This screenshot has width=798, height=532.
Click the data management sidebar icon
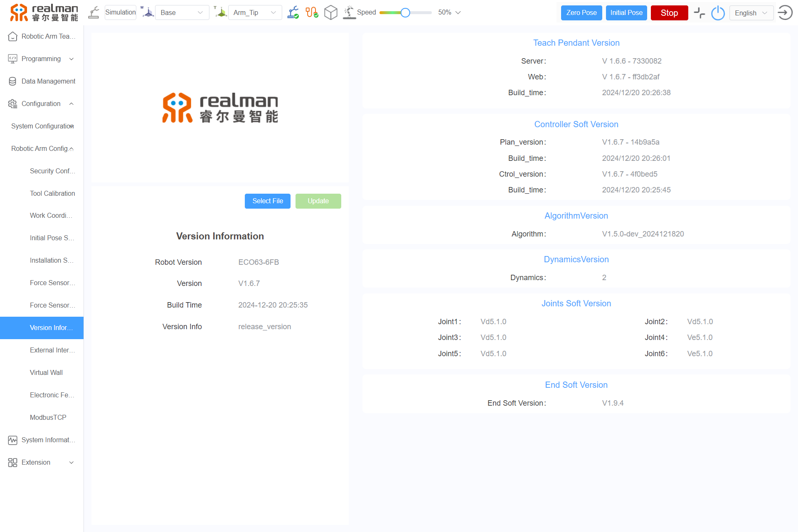tap(12, 81)
